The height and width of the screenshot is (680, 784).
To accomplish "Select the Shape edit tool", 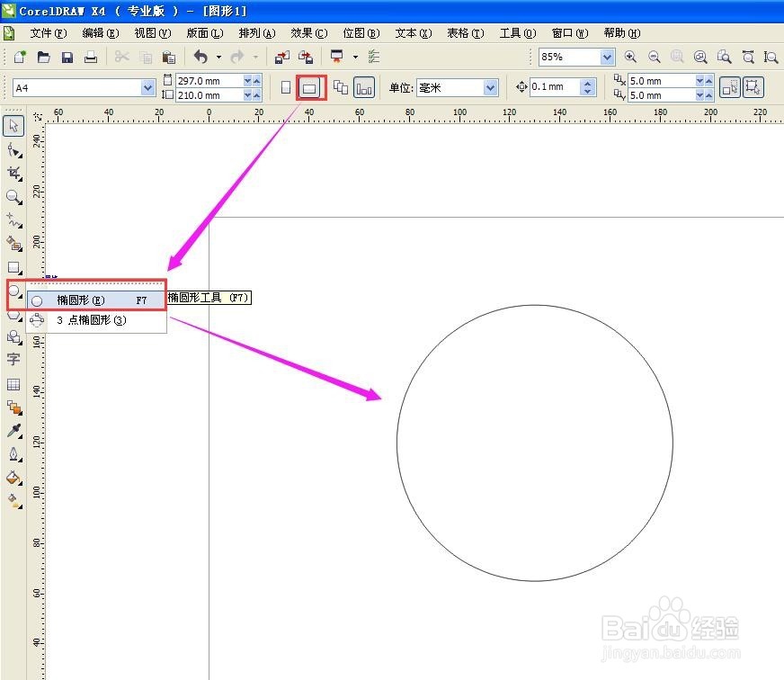I will pyautogui.click(x=14, y=150).
